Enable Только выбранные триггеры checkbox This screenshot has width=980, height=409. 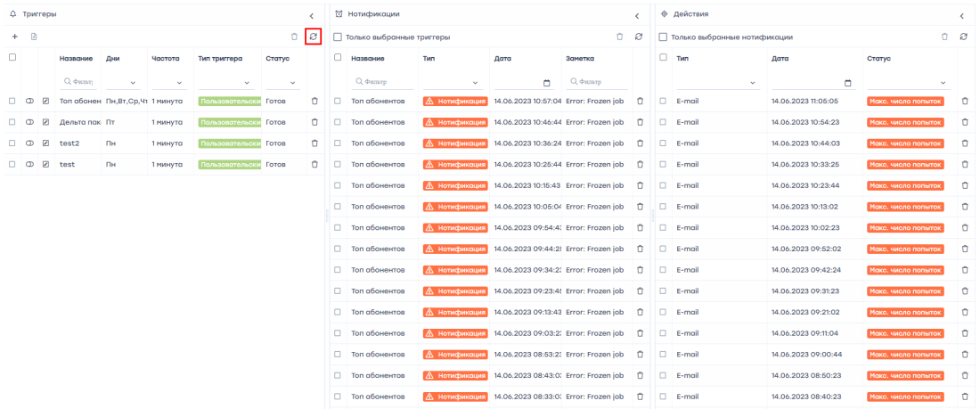[338, 37]
